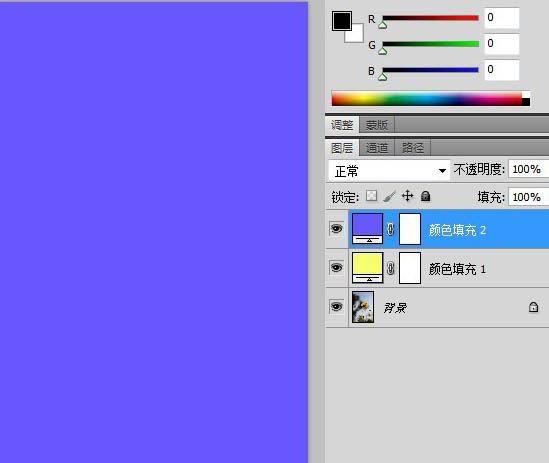Screen dimensions: 549x463
Task: Click the 不透明度 value field
Action: point(528,170)
